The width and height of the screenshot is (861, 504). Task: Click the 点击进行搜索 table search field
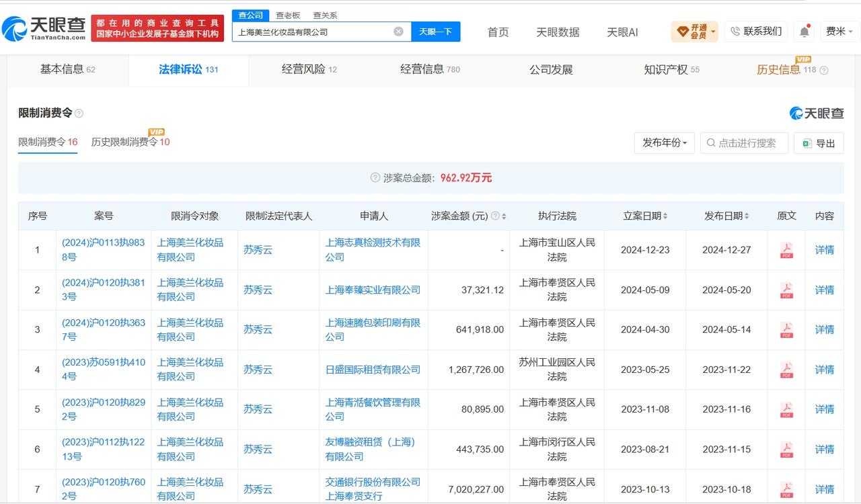click(744, 143)
